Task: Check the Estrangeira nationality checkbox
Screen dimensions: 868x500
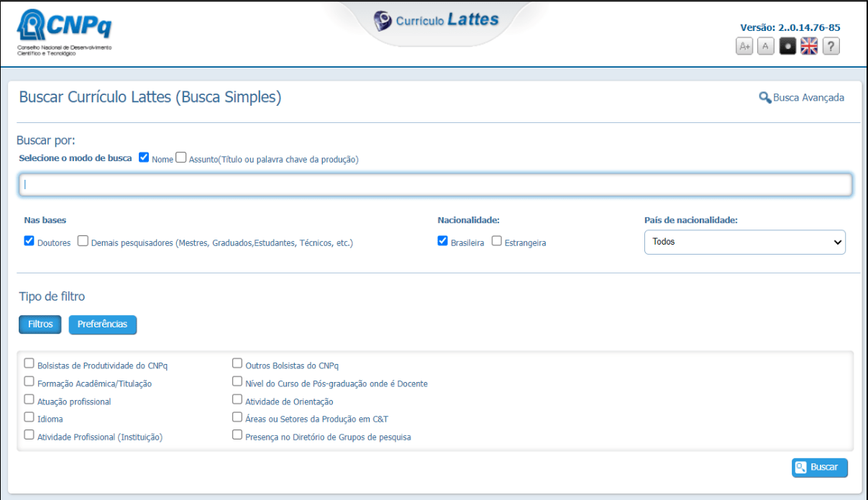Action: [x=497, y=241]
